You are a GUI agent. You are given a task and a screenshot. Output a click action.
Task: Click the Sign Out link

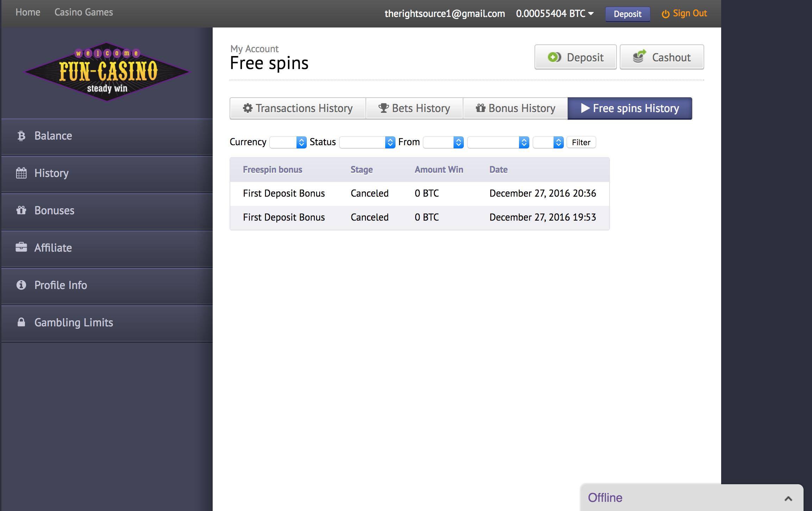coord(684,13)
